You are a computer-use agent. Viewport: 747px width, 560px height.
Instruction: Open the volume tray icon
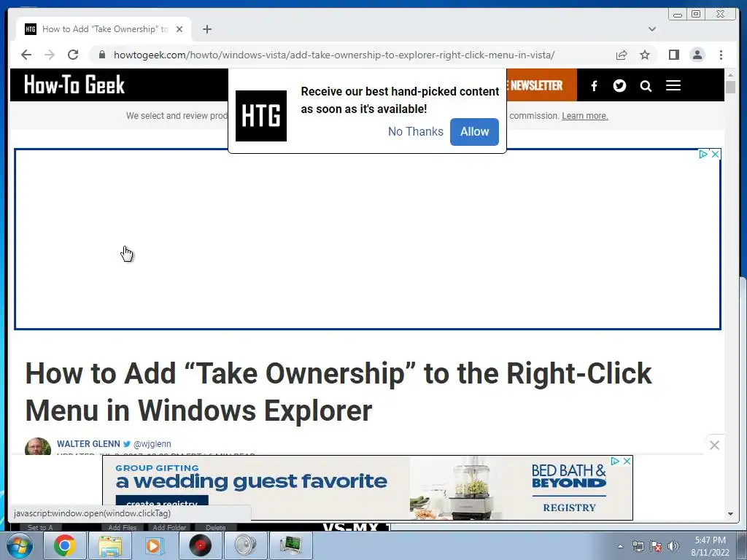click(673, 546)
